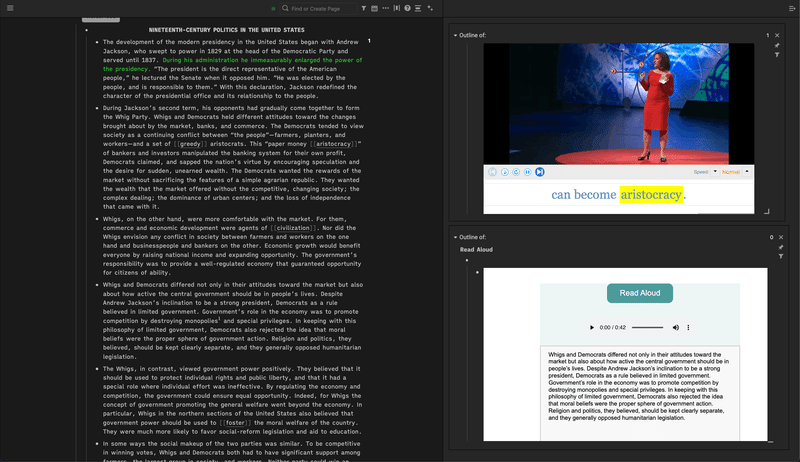Open the help question-mark icon
This screenshot has height=462, width=800.
pos(407,8)
